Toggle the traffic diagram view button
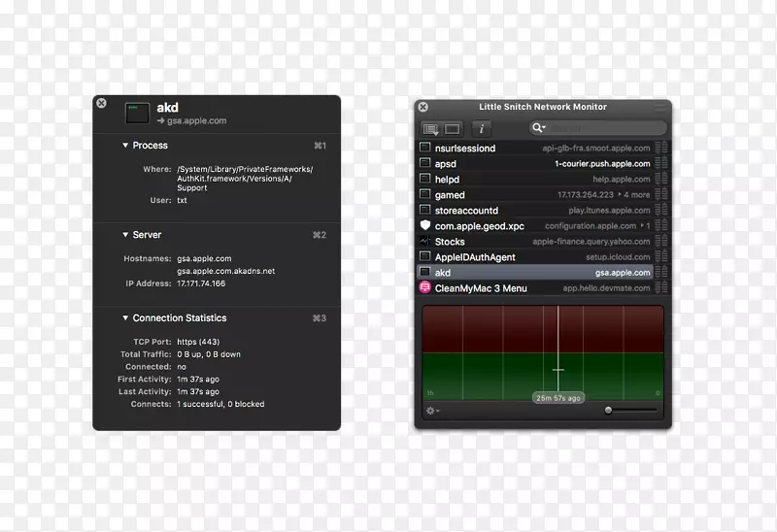The image size is (777, 532). 452,129
